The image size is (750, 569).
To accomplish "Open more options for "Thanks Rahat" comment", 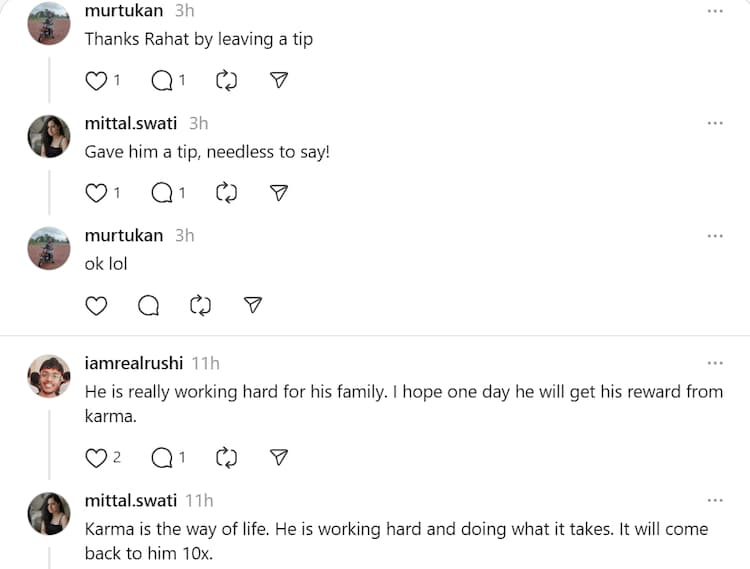I will click(715, 11).
